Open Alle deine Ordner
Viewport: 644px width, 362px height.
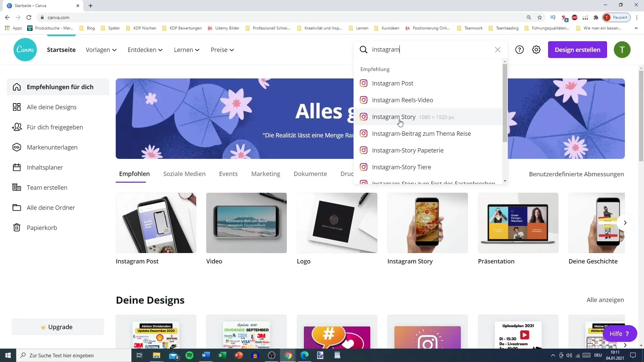pyautogui.click(x=58, y=207)
